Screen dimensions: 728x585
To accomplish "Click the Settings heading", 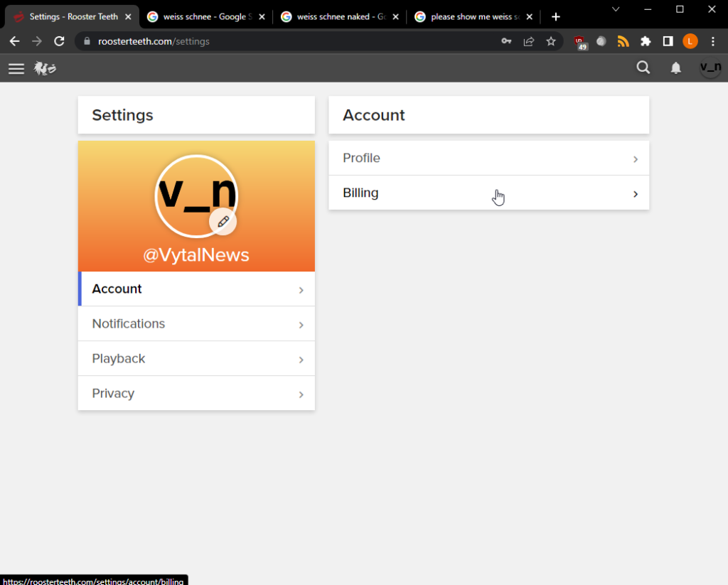I will tap(122, 115).
